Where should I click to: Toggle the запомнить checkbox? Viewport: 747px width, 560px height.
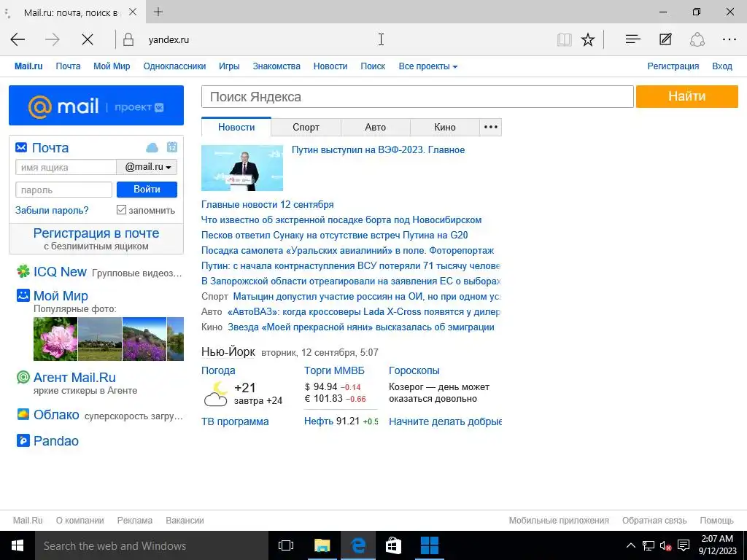(122, 209)
